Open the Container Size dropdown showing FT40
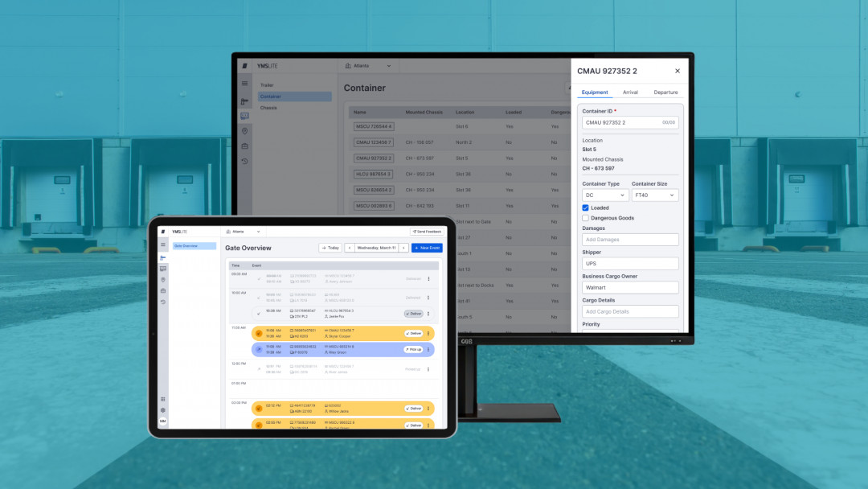 654,195
